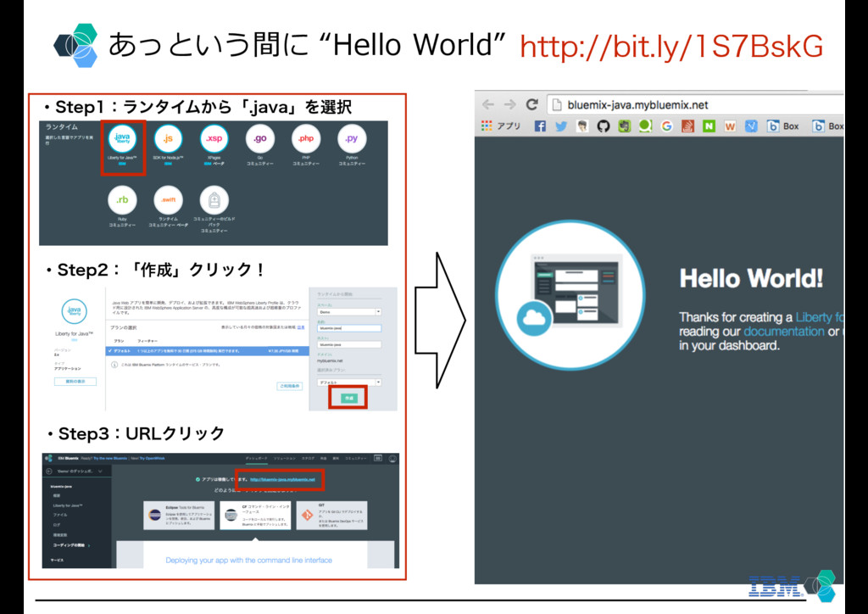The width and height of the screenshot is (868, 614).
Task: Select the PHP community runtime icon
Action: 306,138
